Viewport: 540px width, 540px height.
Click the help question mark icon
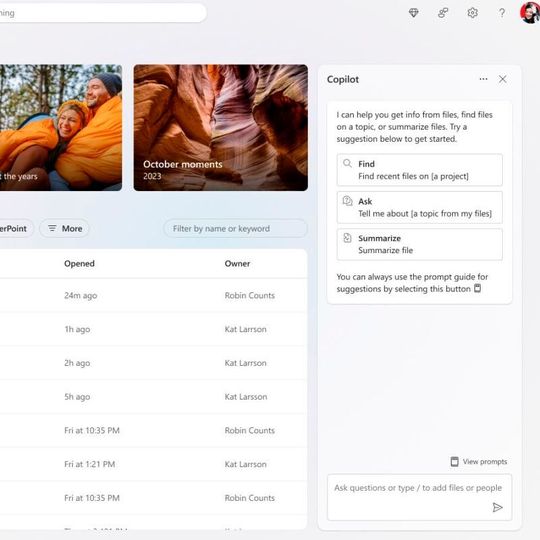[x=502, y=13]
